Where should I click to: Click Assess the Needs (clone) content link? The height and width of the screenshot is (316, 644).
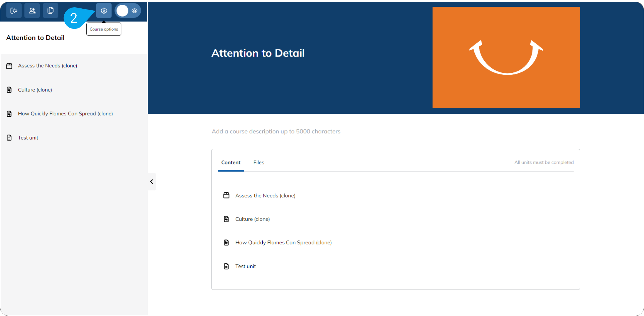click(265, 195)
